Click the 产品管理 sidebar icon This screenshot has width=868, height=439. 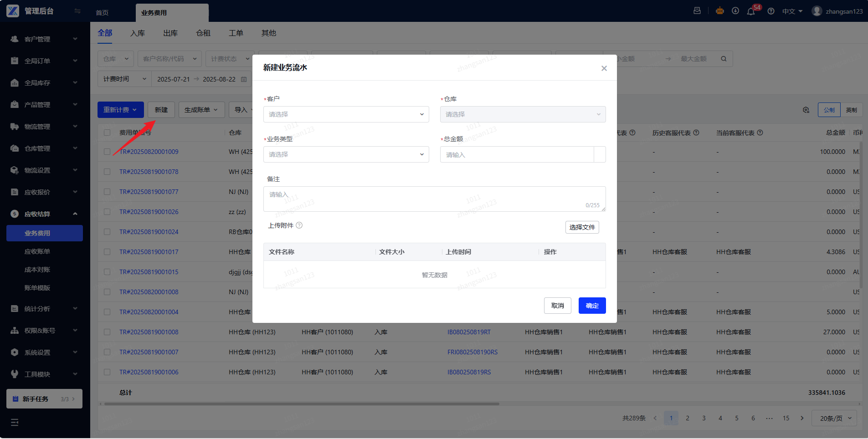pos(15,105)
